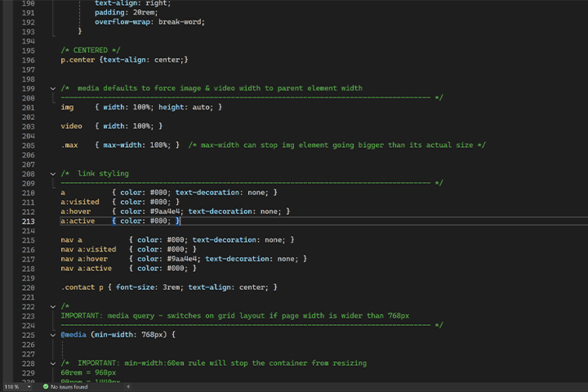Click the 'a:hover' selector on line 212
The image size is (588, 392).
click(76, 212)
